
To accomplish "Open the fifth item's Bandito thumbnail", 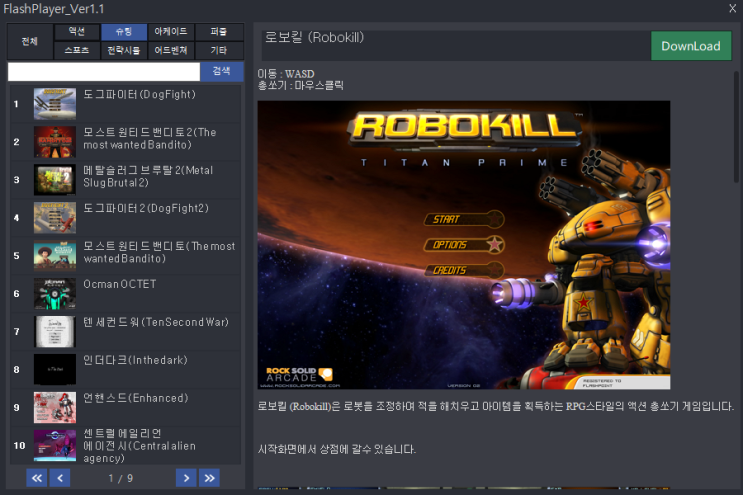I will 54,255.
